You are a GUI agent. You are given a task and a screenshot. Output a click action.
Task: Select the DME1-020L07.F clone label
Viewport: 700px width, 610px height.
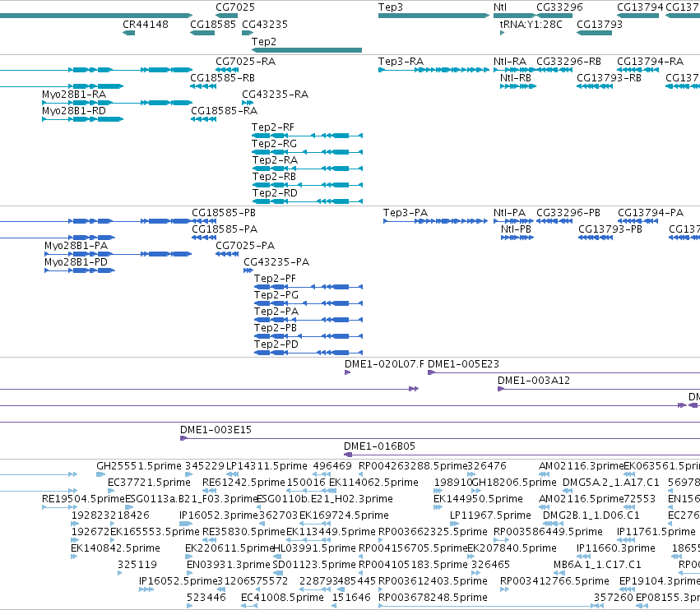click(x=384, y=363)
